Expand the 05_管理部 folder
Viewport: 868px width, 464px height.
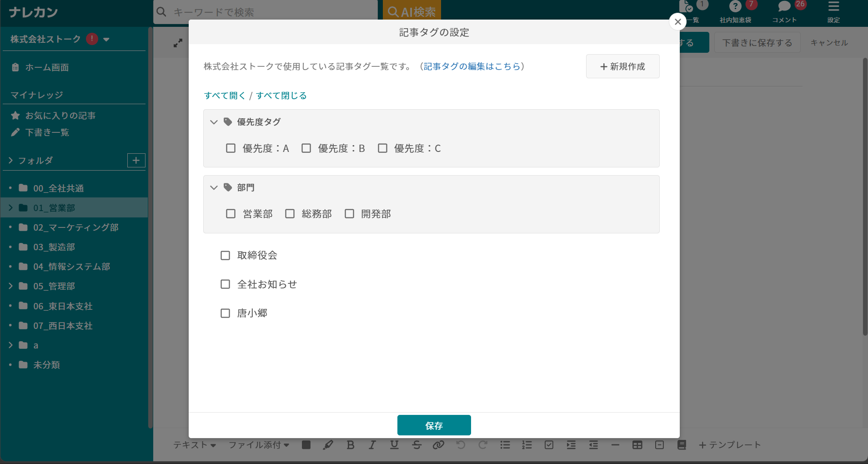pyautogui.click(x=10, y=286)
